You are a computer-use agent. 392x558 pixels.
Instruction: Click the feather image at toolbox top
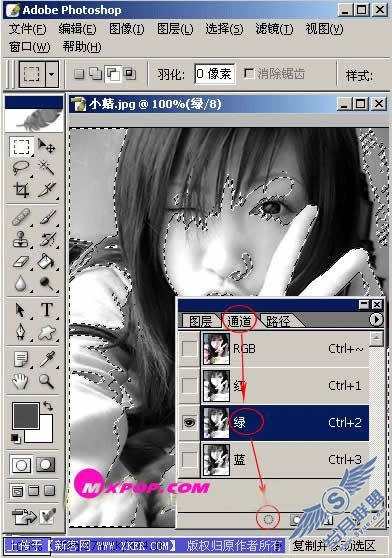click(34, 120)
